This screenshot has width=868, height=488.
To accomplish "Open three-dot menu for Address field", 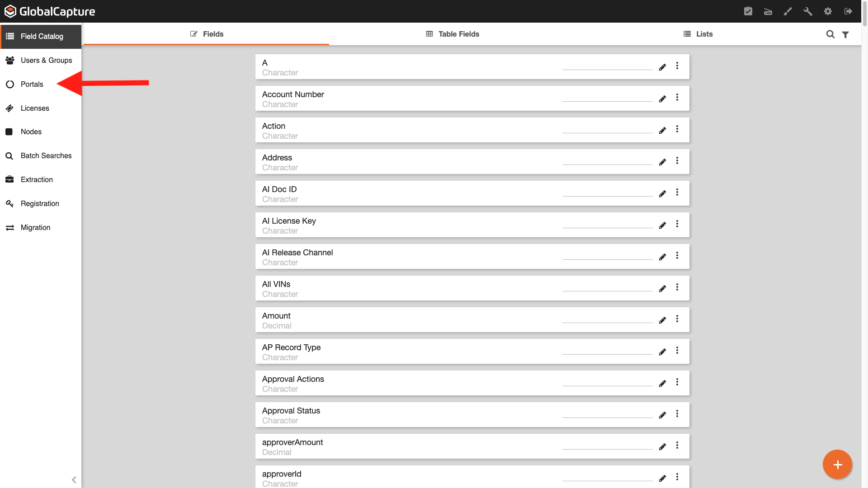I will (x=677, y=161).
